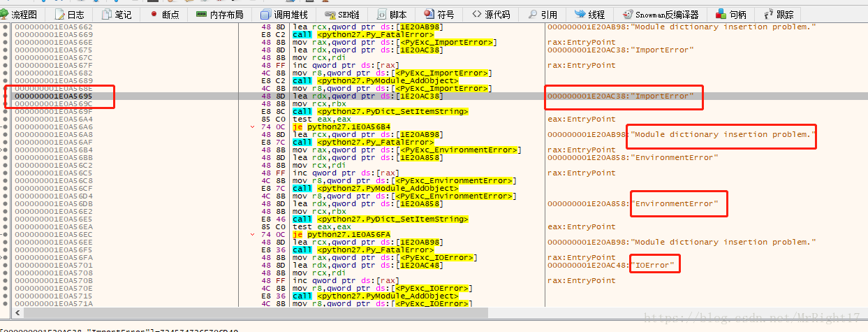The width and height of the screenshot is (868, 332).
Task: Select address 000000001E0A569C row
Action: click(x=54, y=103)
